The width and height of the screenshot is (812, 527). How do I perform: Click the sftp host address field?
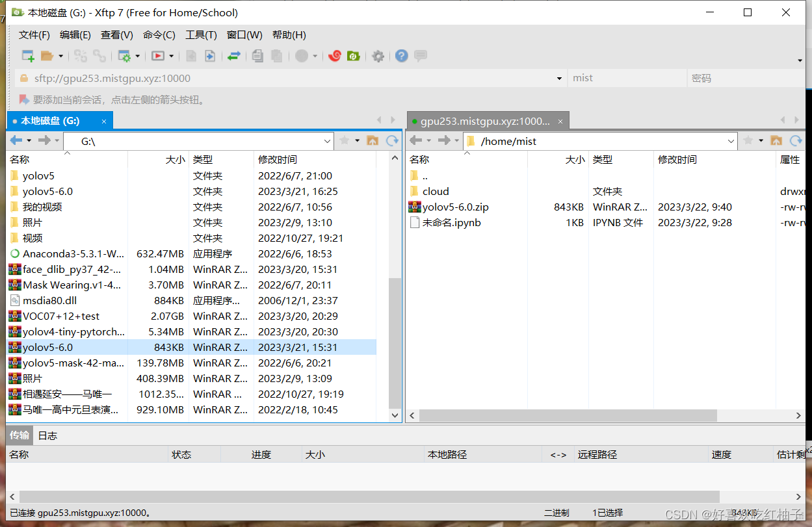tap(291, 79)
